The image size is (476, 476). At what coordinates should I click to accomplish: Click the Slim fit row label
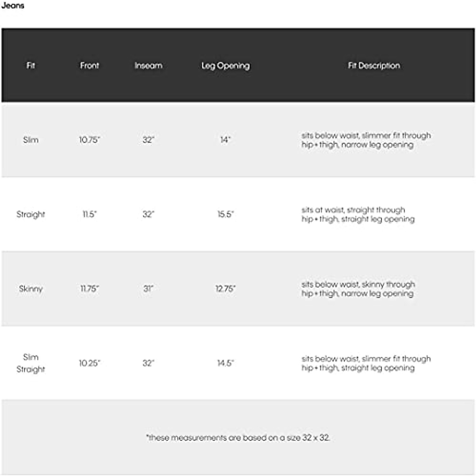click(x=31, y=140)
